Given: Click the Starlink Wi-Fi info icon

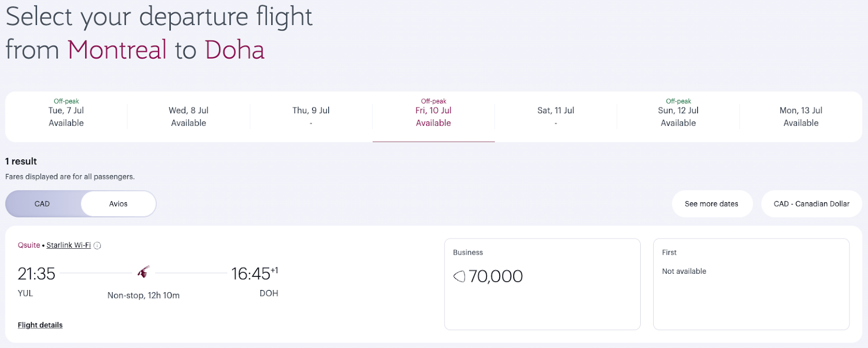Looking at the screenshot, I should [97, 246].
